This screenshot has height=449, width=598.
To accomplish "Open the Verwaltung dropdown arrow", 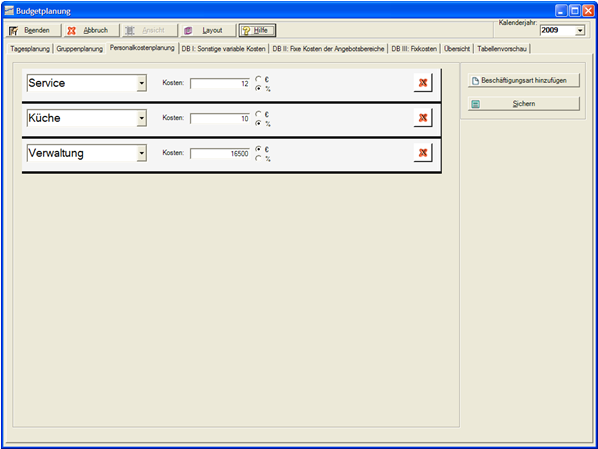I will pos(141,153).
